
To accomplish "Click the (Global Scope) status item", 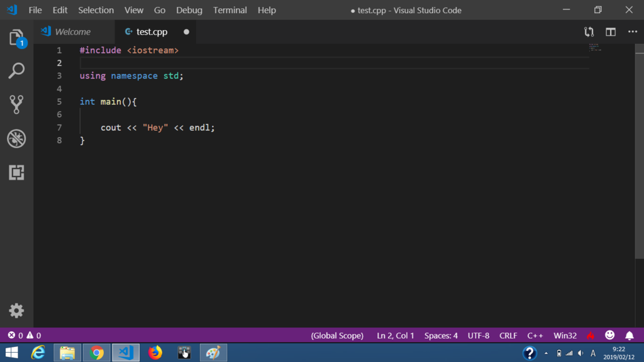I will [x=337, y=336].
